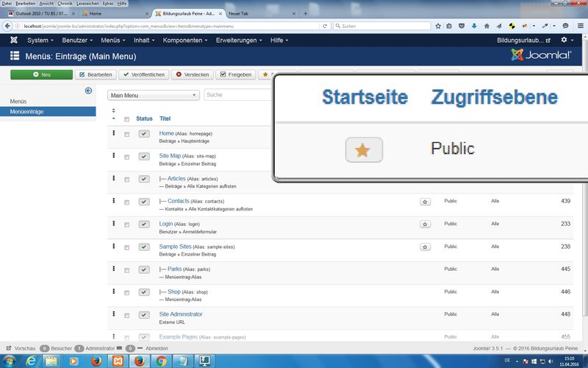Click the Joomla logo icon in admin bar
The height and width of the screenshot is (368, 588).
14,40
